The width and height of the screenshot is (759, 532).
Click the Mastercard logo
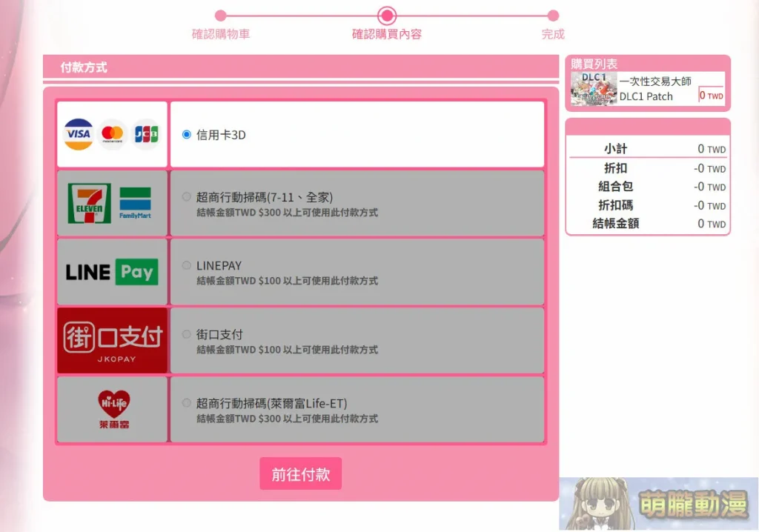113,134
